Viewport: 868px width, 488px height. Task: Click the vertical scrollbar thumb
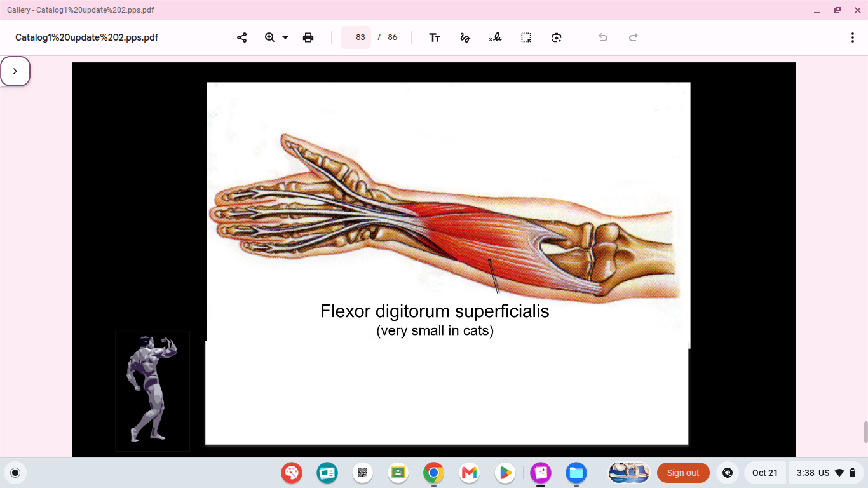pos(865,432)
